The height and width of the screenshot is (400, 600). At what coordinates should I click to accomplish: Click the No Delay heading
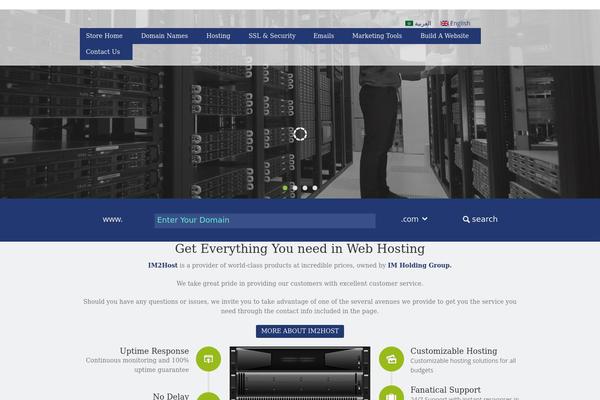coord(171,396)
